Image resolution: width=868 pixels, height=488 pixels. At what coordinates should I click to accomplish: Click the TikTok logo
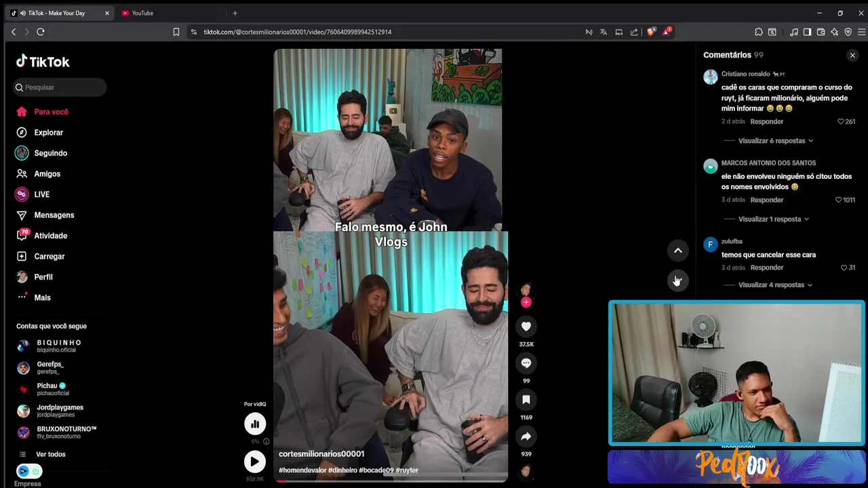point(43,62)
